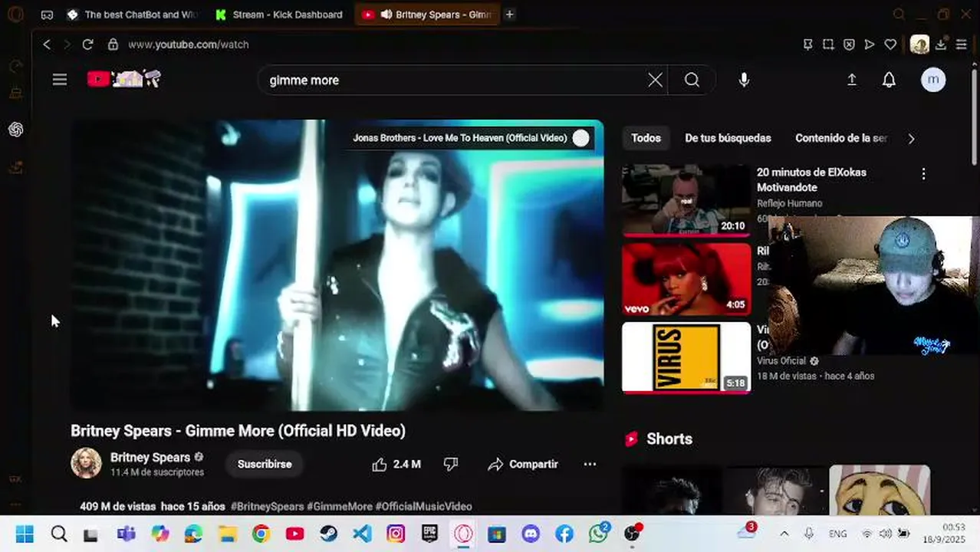The width and height of the screenshot is (980, 552).
Task: Play the vevo video thumbnail (4:05)
Action: pos(686,279)
